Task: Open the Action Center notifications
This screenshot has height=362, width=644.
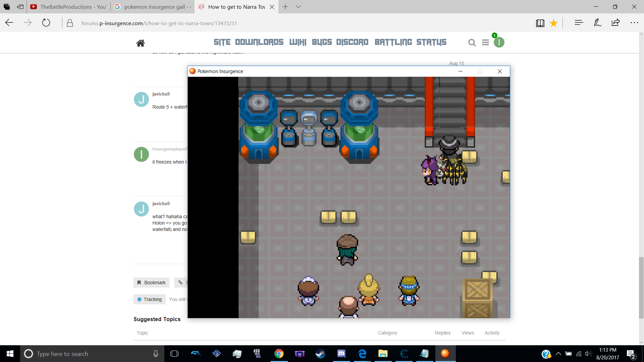Action: tap(631, 354)
